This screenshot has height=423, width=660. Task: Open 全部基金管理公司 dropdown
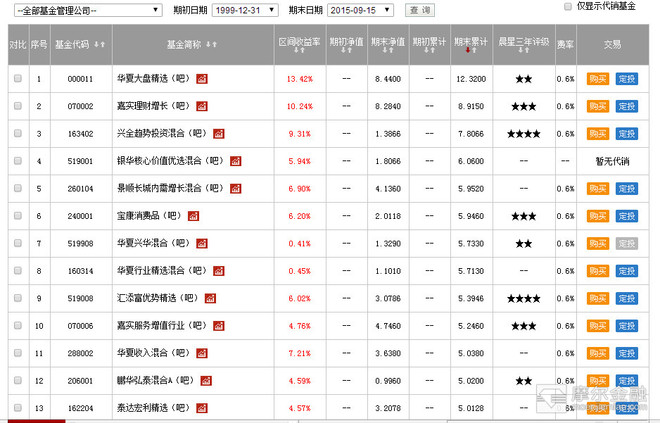88,10
